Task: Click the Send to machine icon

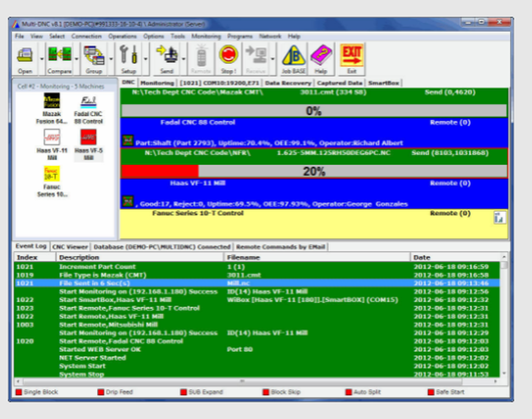Action: point(167,55)
